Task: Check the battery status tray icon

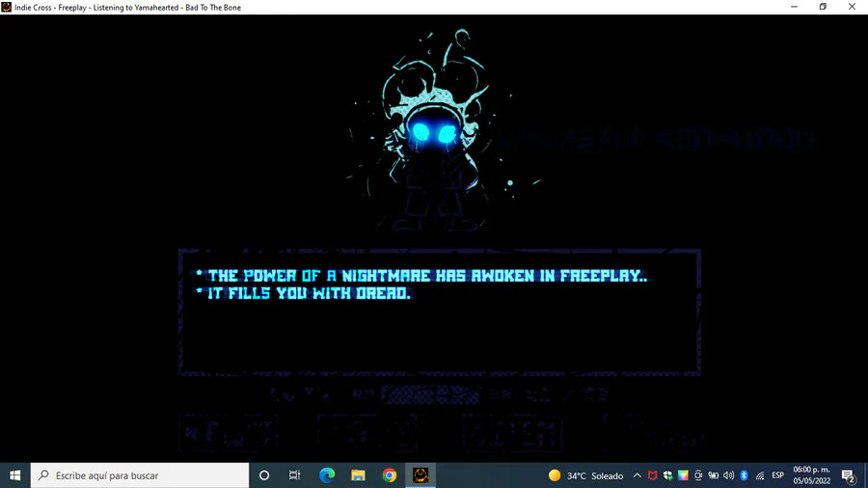Action: point(714,475)
